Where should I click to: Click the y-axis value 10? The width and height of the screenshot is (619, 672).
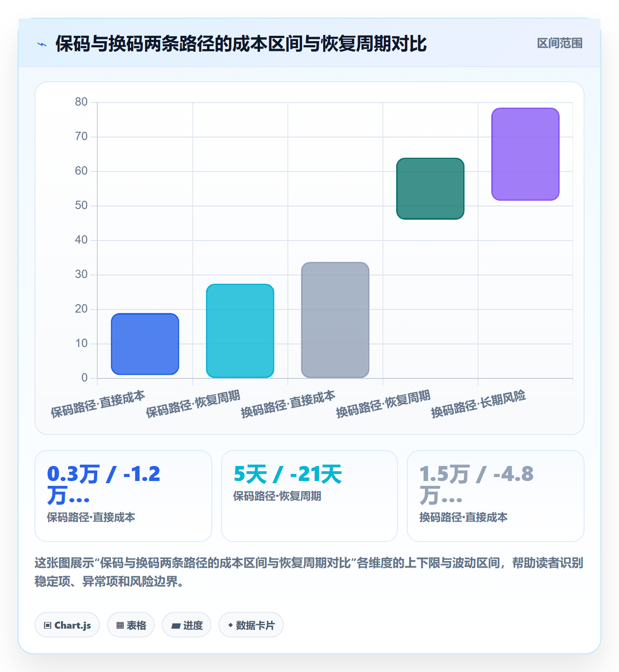(81, 344)
